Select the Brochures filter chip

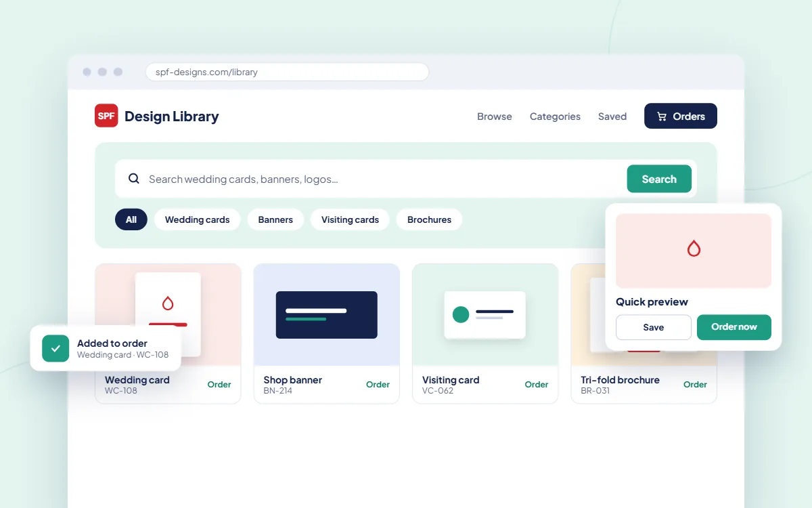click(429, 219)
